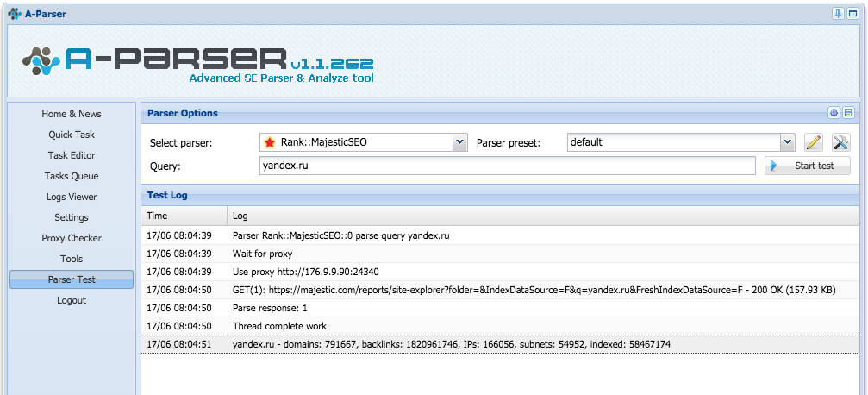Click timestamp '17/06 08:04:51'

[x=178, y=344]
